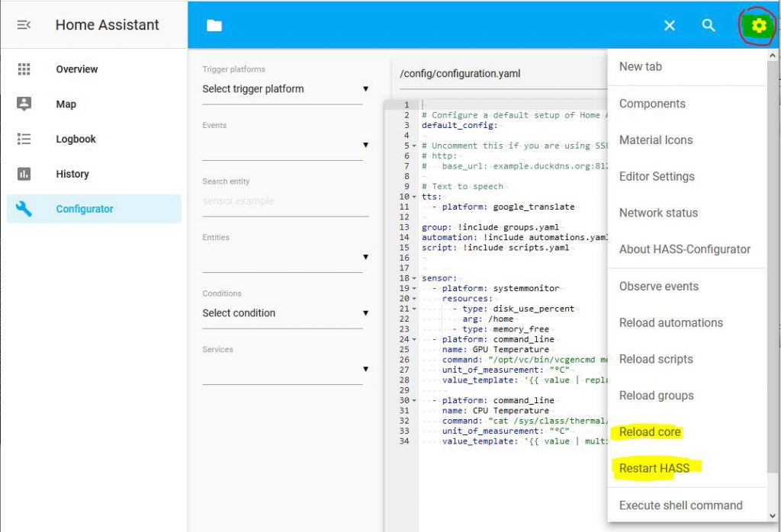Open About HASS-Configurator
The height and width of the screenshot is (532, 781).
click(x=687, y=249)
